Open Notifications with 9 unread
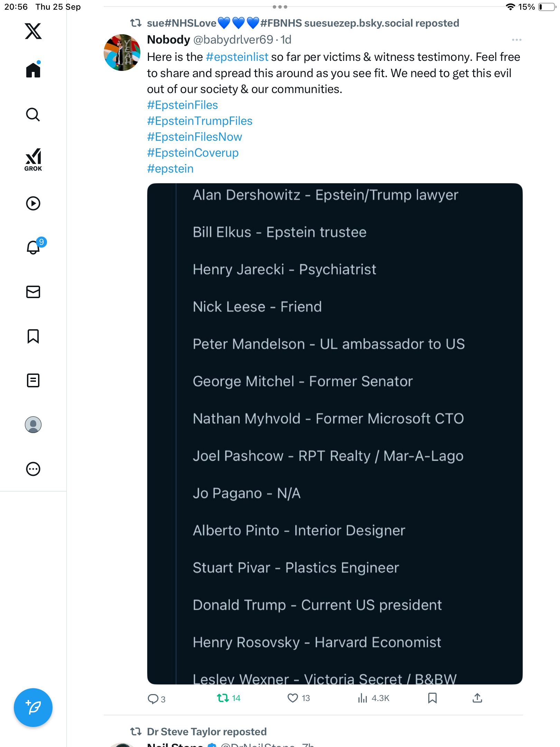The width and height of the screenshot is (560, 747). tap(34, 247)
